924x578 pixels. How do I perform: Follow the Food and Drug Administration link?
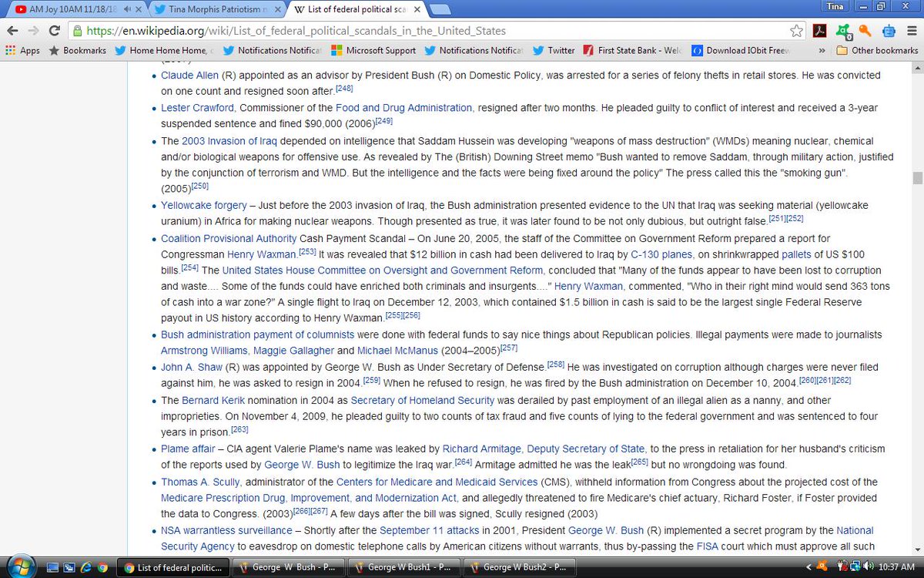[403, 108]
